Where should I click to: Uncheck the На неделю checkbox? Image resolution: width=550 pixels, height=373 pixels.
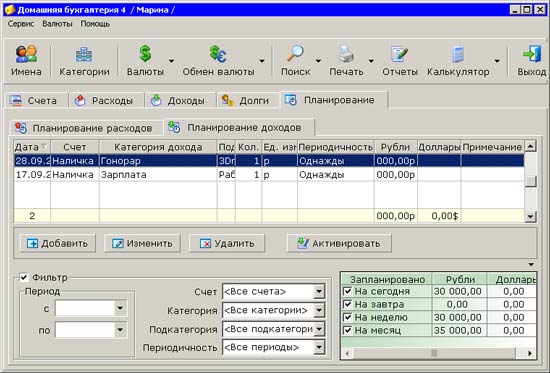coord(347,317)
